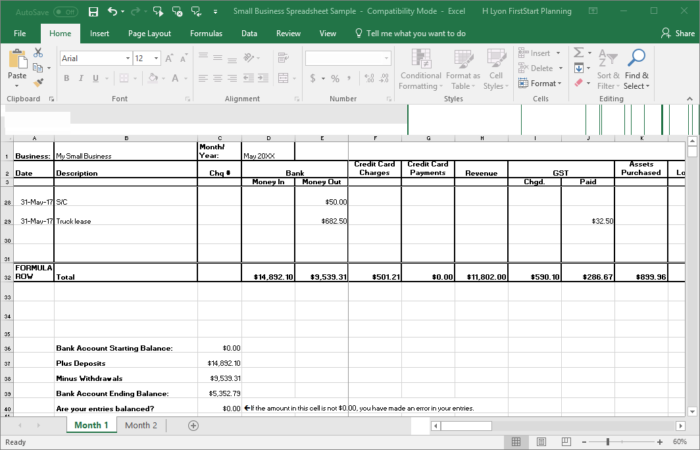Open the font size dropdown

(155, 58)
